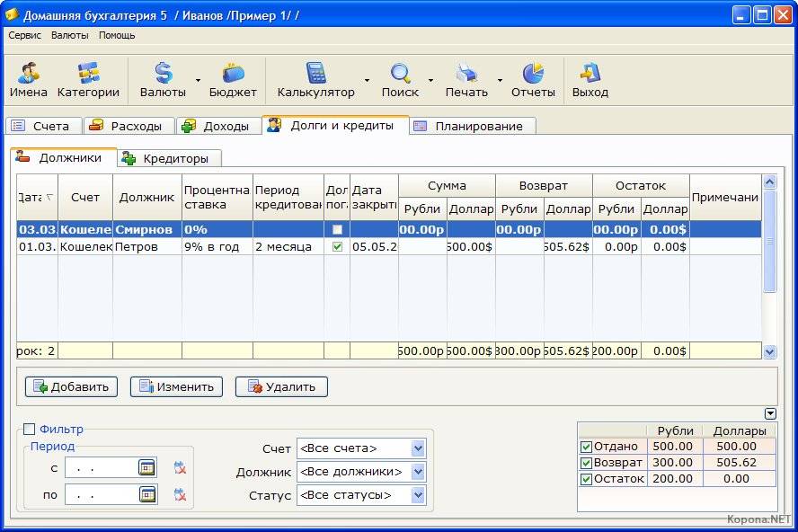Image resolution: width=798 pixels, height=532 pixels.
Task: Check the debt-repaid box in Смирнов row
Action: click(x=337, y=229)
